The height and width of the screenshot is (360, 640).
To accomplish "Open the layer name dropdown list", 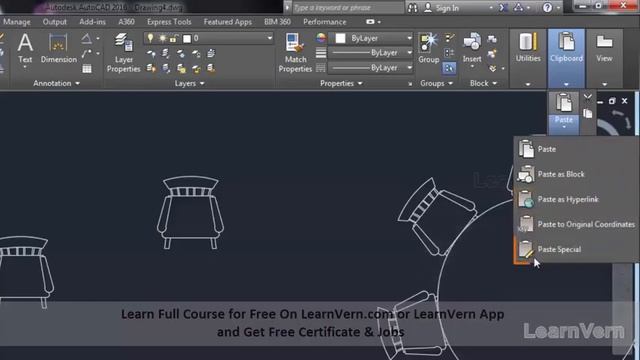I will point(269,38).
